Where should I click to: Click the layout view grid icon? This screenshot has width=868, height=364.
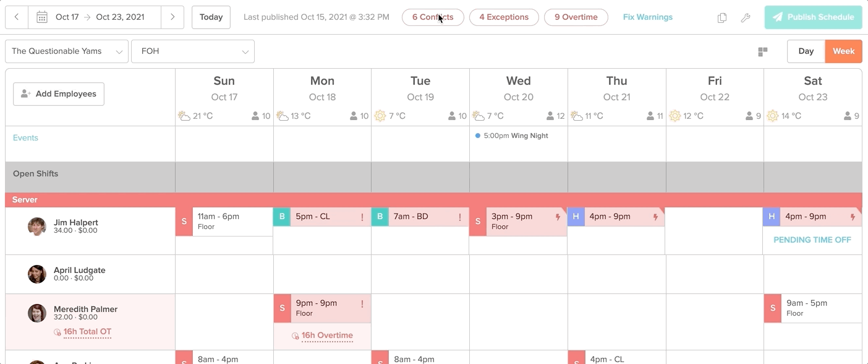click(x=763, y=51)
